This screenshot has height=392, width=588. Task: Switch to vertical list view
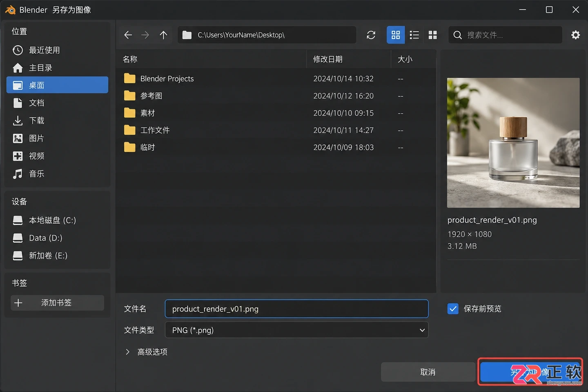pyautogui.click(x=414, y=35)
